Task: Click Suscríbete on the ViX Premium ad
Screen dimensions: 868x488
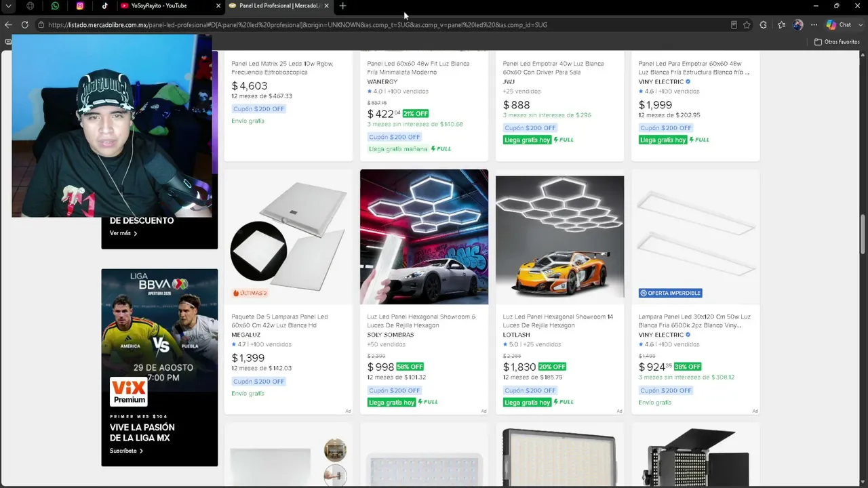Action: click(x=126, y=451)
